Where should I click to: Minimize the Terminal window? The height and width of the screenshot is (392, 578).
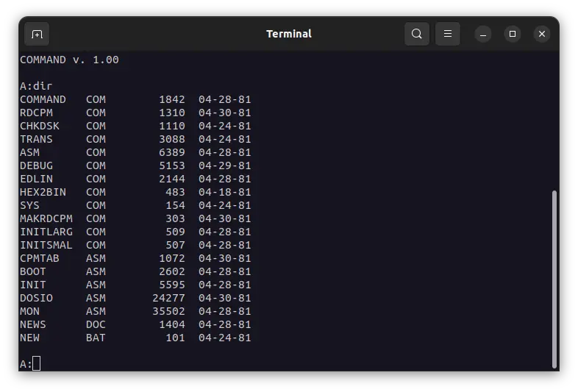(x=483, y=34)
